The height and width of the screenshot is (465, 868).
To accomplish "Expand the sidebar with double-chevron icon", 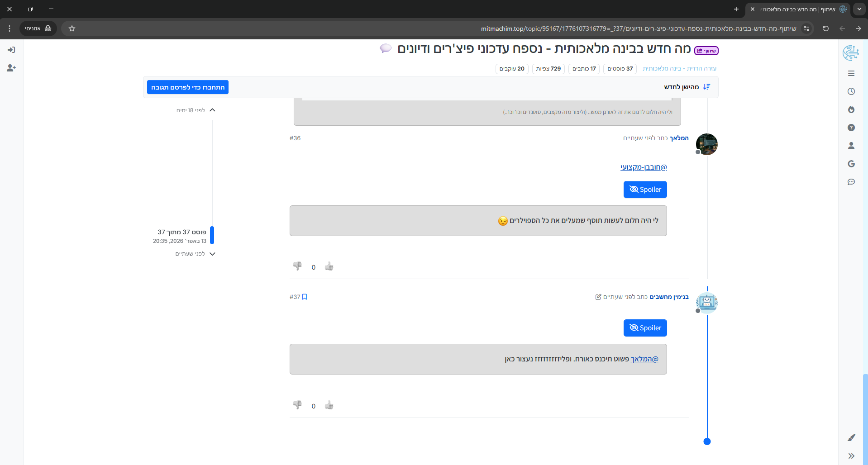I will tap(851, 456).
